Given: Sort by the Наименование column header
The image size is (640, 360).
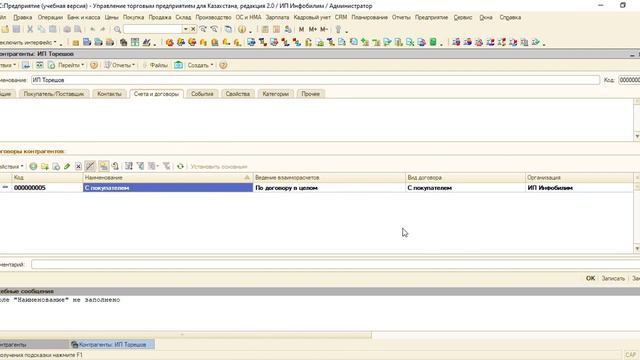Looking at the screenshot, I should click(168, 178).
